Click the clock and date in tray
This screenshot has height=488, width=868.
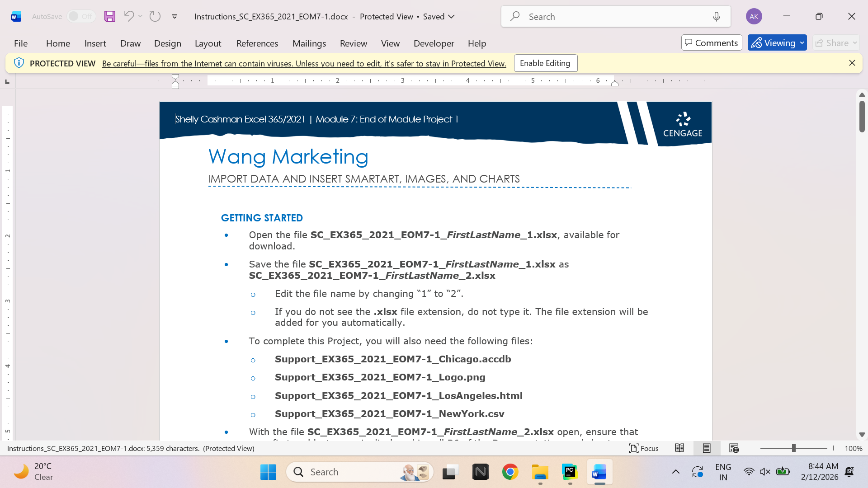tap(820, 472)
